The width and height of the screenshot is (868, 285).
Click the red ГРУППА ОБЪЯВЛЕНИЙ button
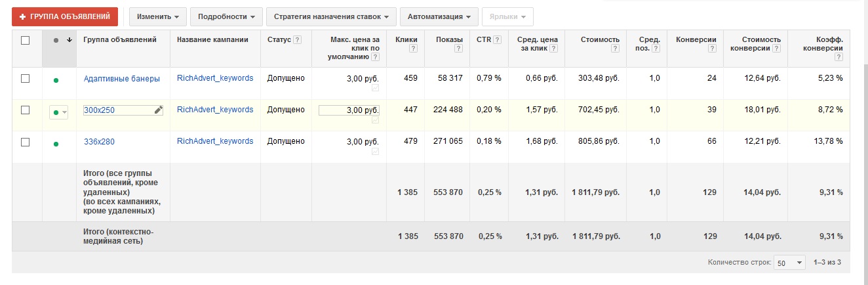65,16
